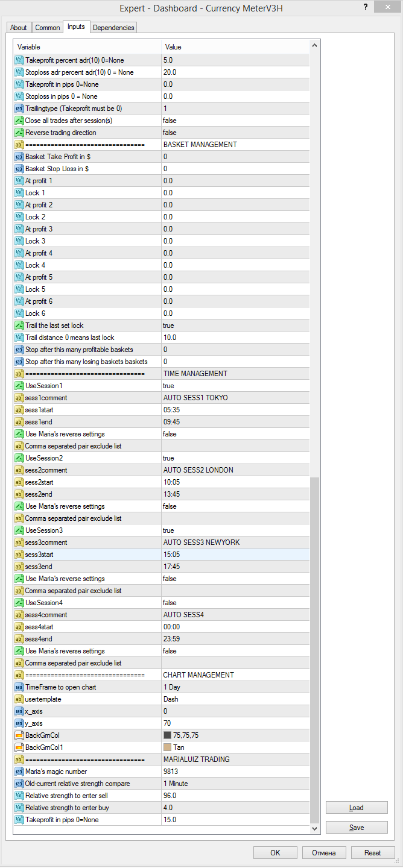Click the icon beside Lock 3
403x868 pixels.
coord(19,241)
